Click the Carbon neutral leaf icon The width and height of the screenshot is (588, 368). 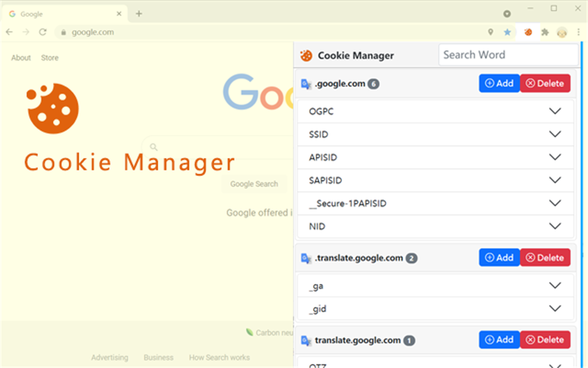click(249, 332)
